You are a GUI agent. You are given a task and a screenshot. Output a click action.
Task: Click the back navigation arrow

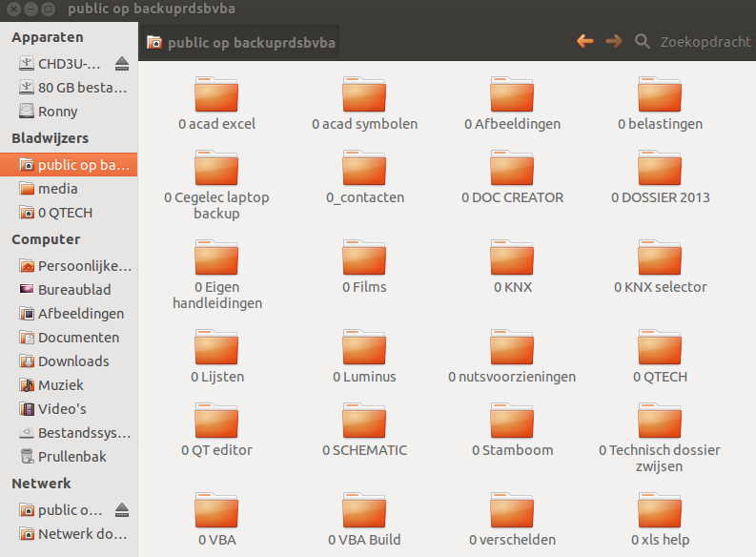pyautogui.click(x=585, y=41)
